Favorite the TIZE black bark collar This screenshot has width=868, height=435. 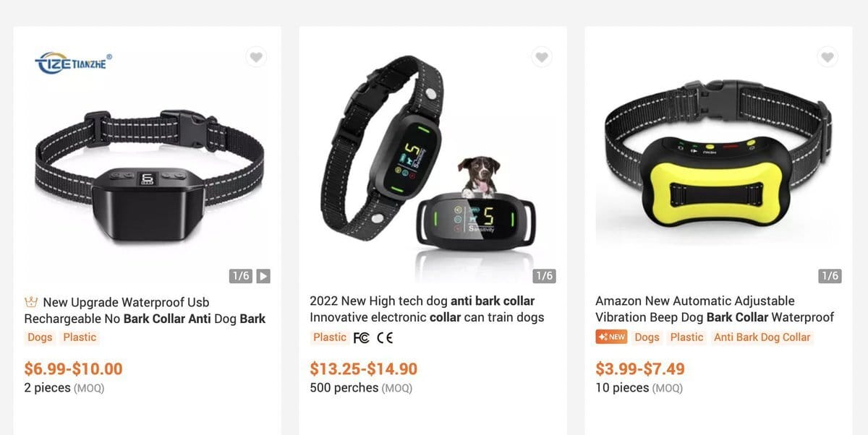click(x=256, y=57)
